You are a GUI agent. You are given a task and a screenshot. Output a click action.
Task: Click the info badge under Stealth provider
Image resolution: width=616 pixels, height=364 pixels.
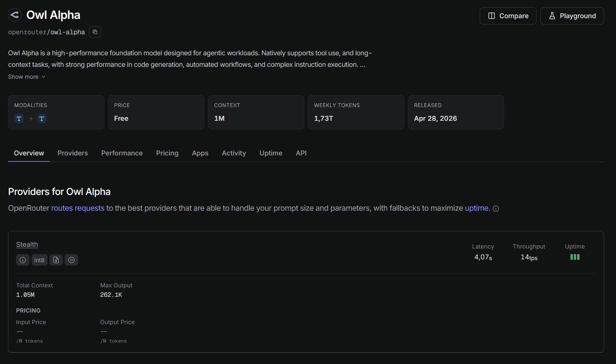[x=23, y=260]
